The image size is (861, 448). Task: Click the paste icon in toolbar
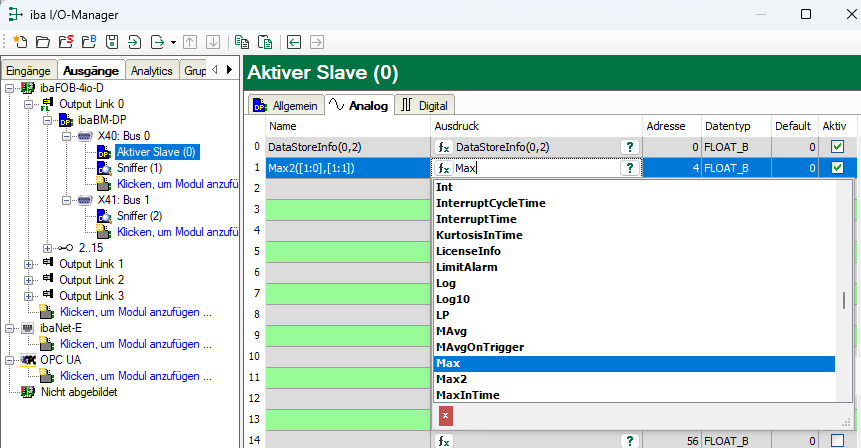point(265,42)
